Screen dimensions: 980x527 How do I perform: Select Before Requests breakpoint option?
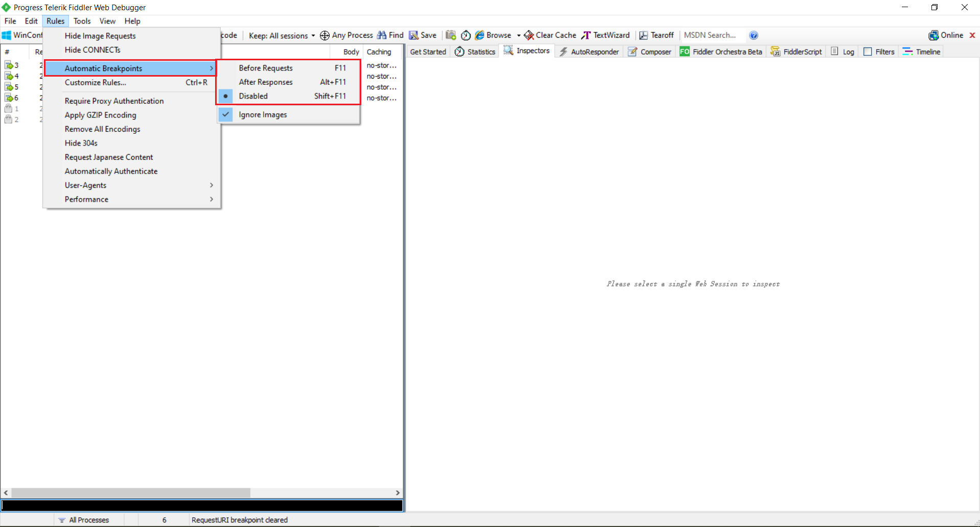coord(289,68)
